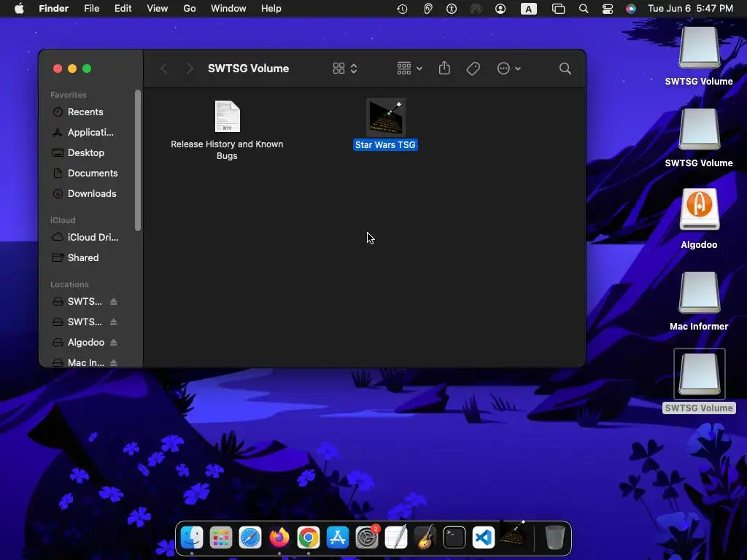This screenshot has height=560, width=747.
Task: Change view mode with icon view switcher
Action: click(345, 69)
